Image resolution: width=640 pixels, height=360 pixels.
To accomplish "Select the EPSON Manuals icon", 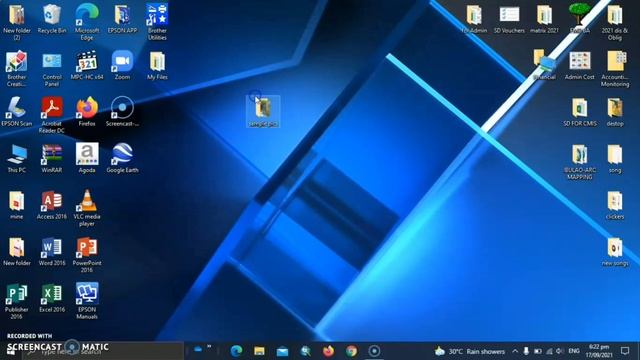I will [87, 301].
